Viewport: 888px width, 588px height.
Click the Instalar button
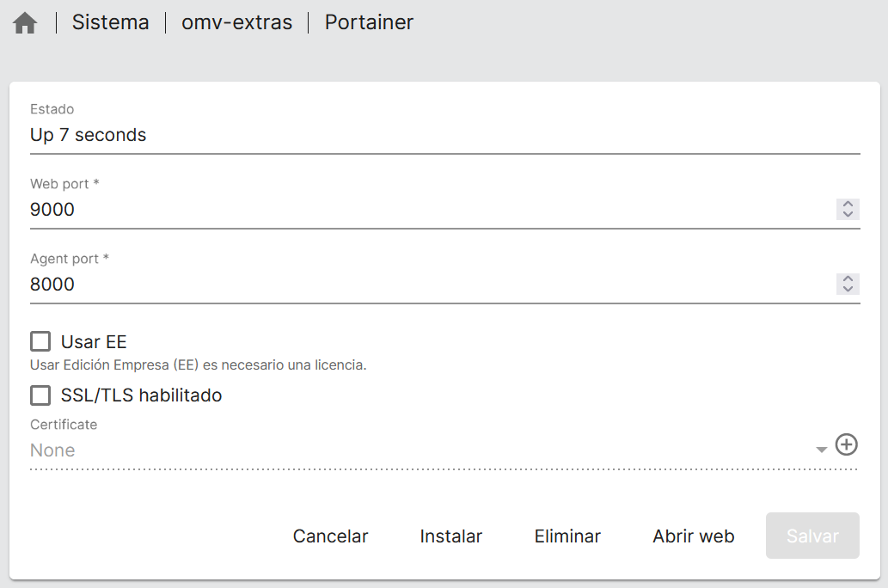click(450, 536)
